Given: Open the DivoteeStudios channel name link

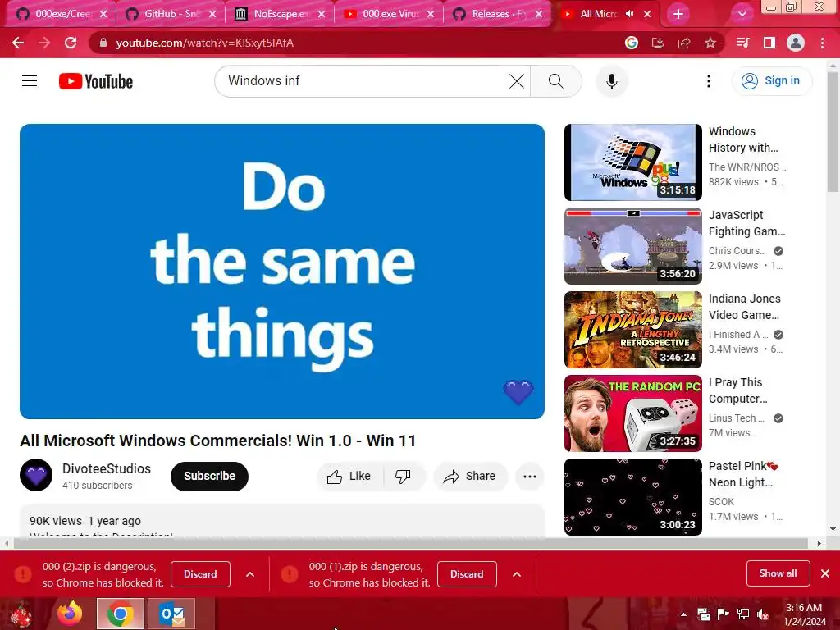Looking at the screenshot, I should [x=107, y=468].
